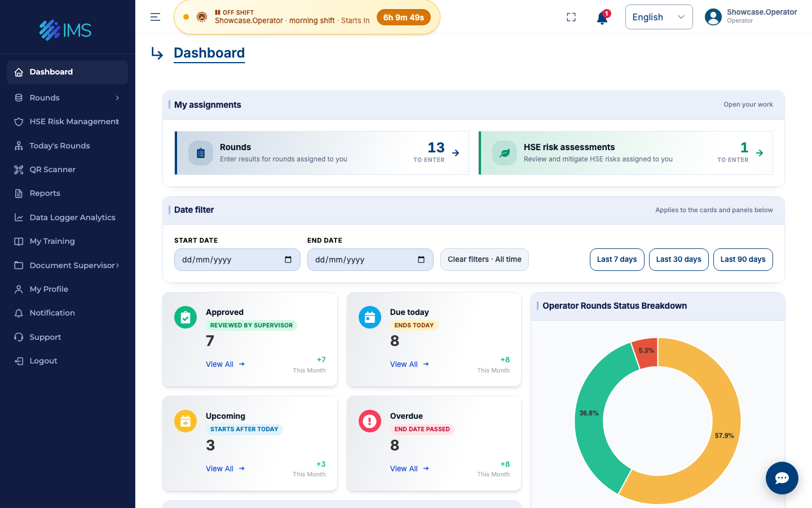The image size is (812, 508).
Task: Click the End Date input field
Action: pyautogui.click(x=370, y=260)
